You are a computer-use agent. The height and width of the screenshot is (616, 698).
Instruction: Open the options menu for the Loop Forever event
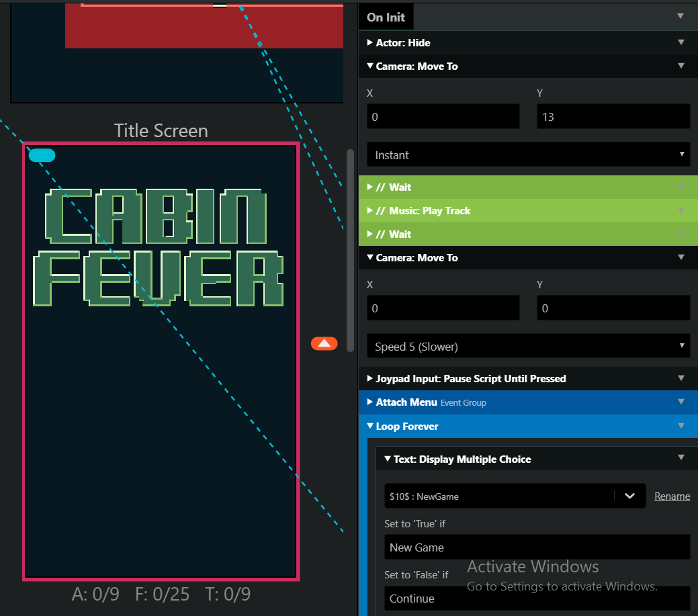coord(681,426)
